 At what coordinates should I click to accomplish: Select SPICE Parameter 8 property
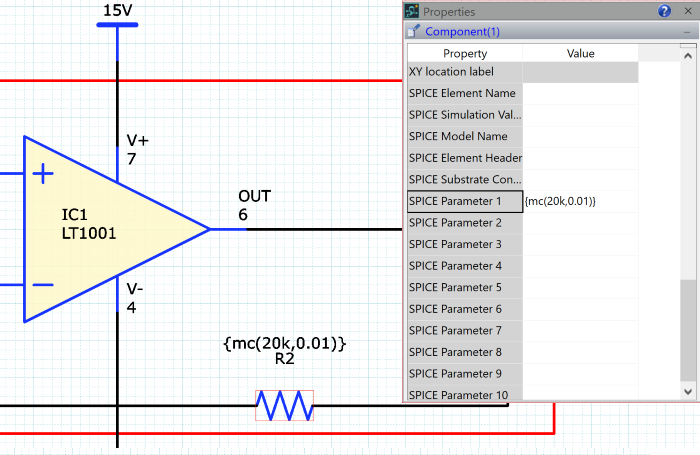465,352
